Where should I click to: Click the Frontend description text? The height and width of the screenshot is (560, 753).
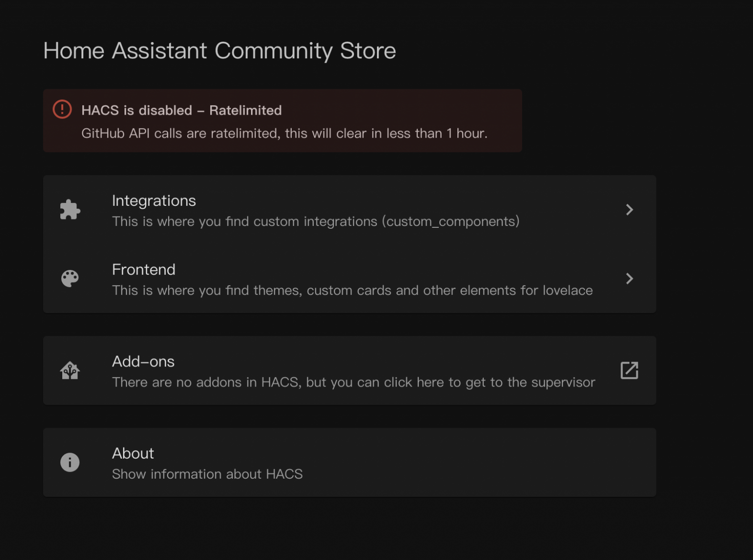pyautogui.click(x=352, y=290)
